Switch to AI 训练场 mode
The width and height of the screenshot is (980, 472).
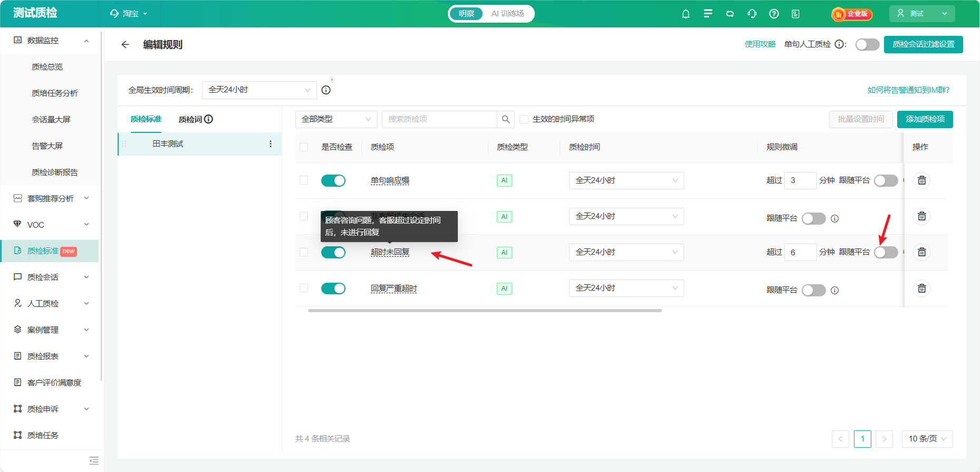tap(508, 14)
